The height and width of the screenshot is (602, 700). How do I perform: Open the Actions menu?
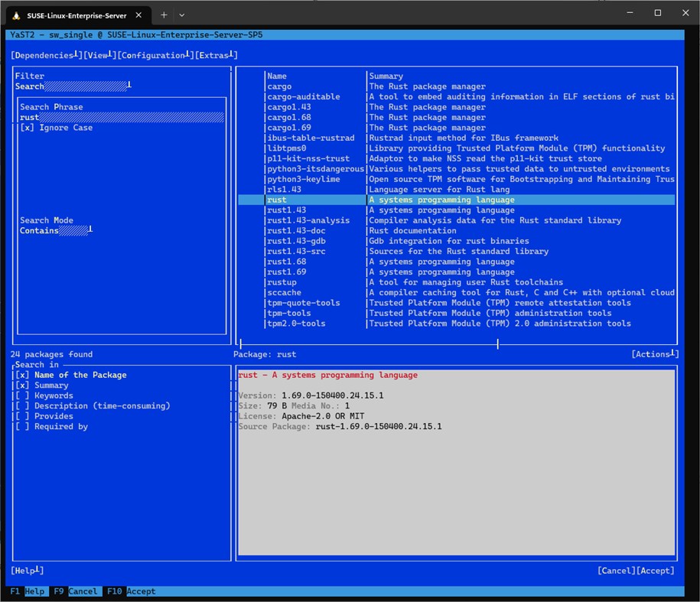point(654,354)
